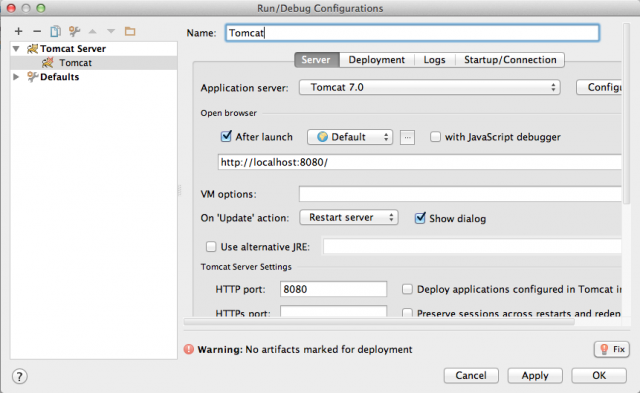Copy the configuration using the copy icon

[x=56, y=31]
